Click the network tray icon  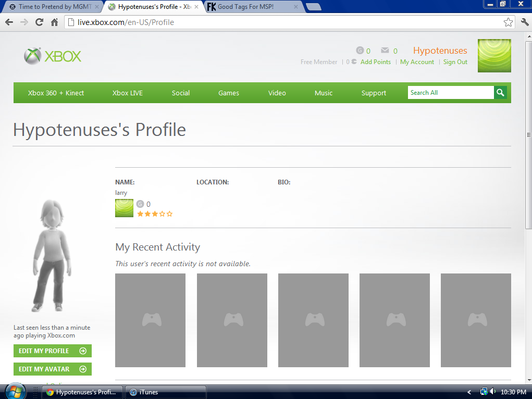484,392
